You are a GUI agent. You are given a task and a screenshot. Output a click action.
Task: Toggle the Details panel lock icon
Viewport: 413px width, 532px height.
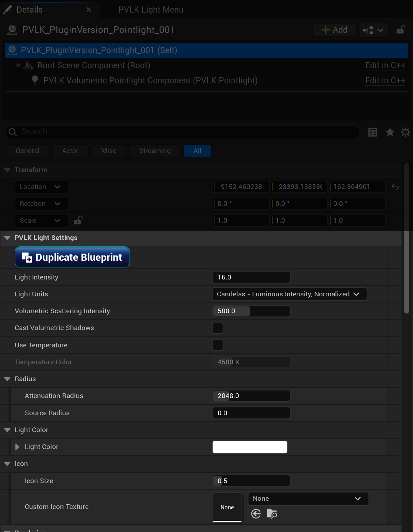[401, 29]
